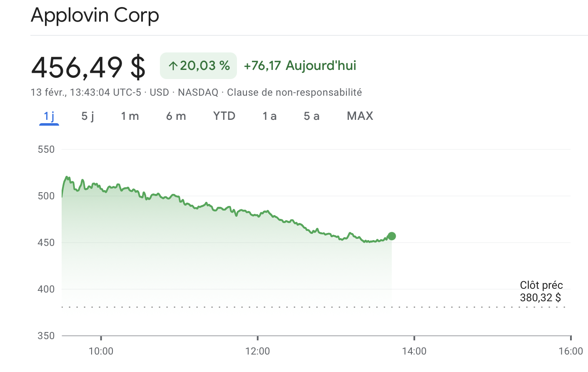Click the +76,17 Aujourd'hui change text

tap(300, 66)
